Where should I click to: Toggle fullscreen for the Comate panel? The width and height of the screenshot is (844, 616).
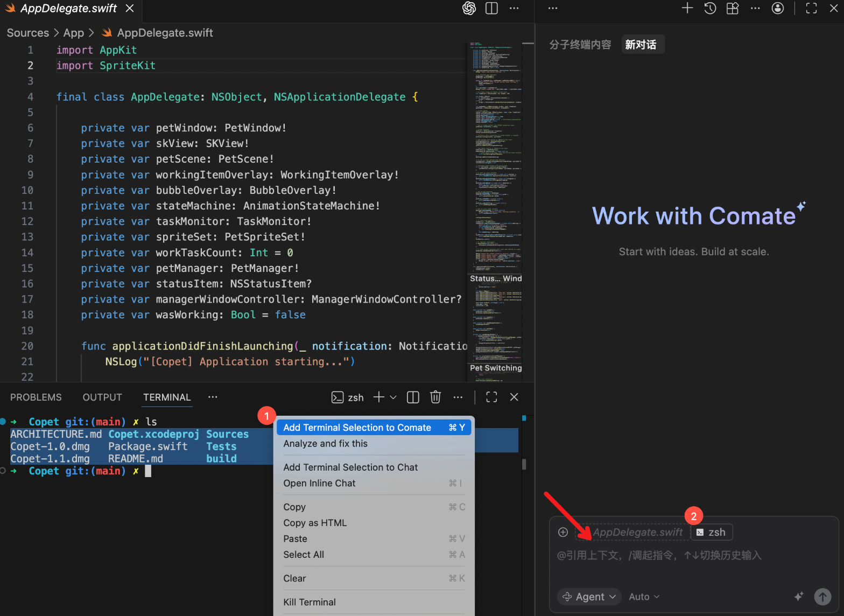[811, 8]
